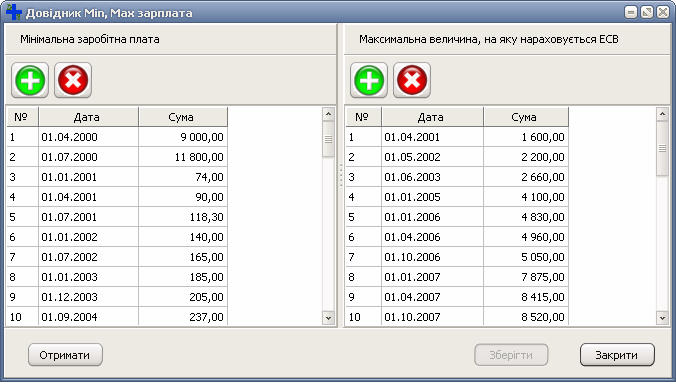676x384 pixels.
Task: Sort maximum value table by Сума header
Action: [x=526, y=117]
